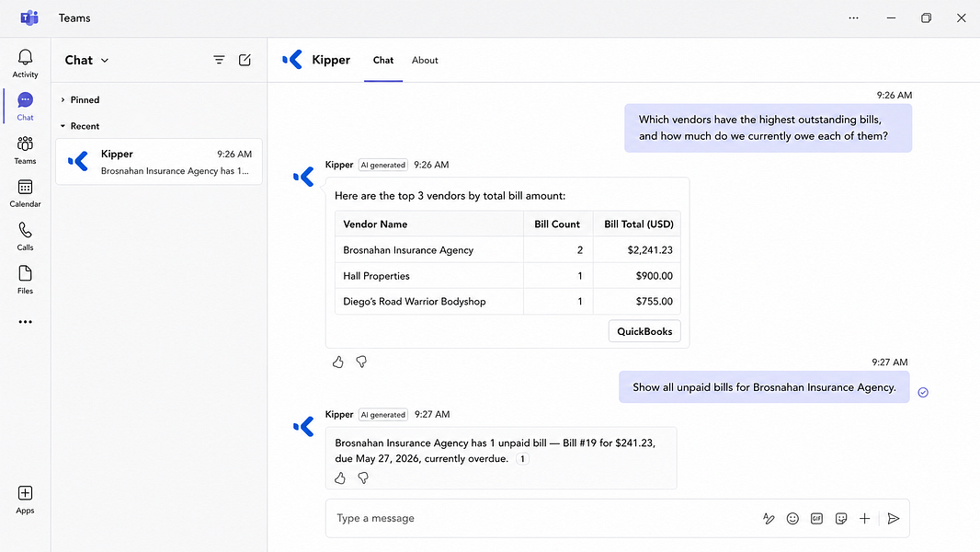
Task: Open the Activity feed
Action: pyautogui.click(x=25, y=63)
